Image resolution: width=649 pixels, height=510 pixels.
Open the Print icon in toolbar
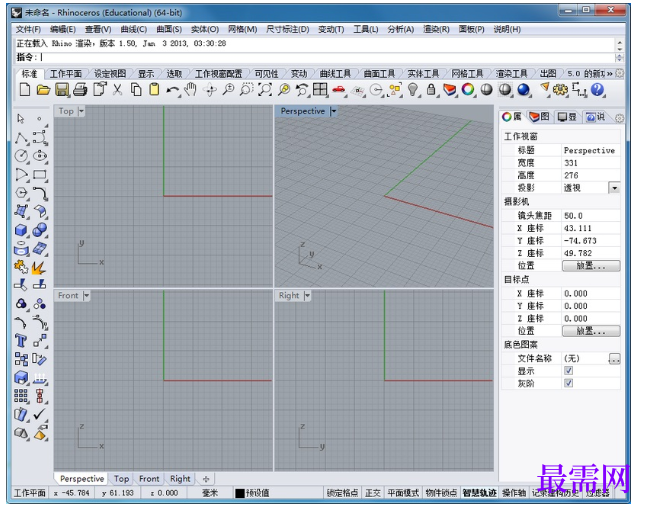point(80,90)
